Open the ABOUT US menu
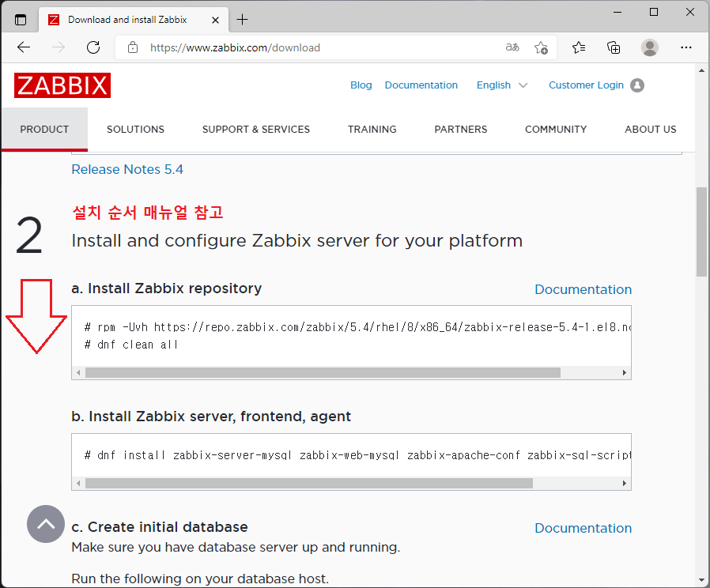Image resolution: width=710 pixels, height=588 pixels. pyautogui.click(x=650, y=130)
